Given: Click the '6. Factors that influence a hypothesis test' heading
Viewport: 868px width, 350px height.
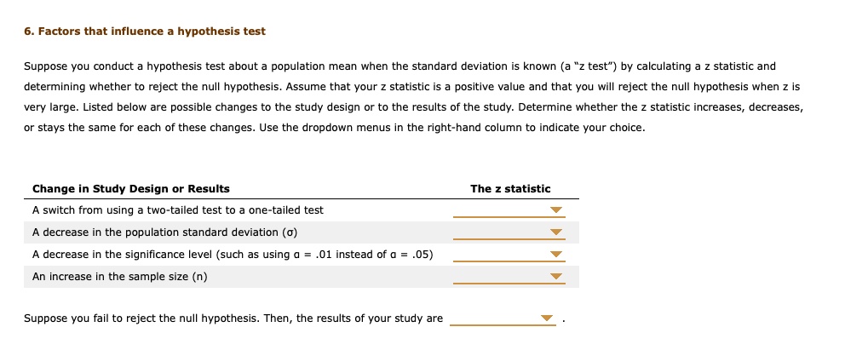Looking at the screenshot, I should 144,32.
